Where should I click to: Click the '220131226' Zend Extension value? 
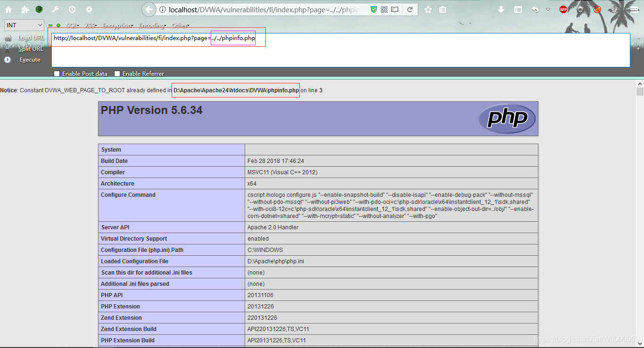coord(262,318)
